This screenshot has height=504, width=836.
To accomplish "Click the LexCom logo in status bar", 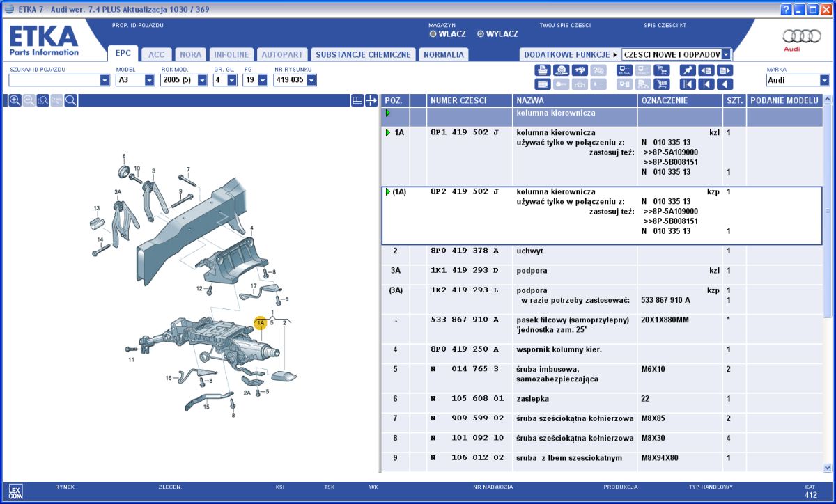I will click(15, 491).
